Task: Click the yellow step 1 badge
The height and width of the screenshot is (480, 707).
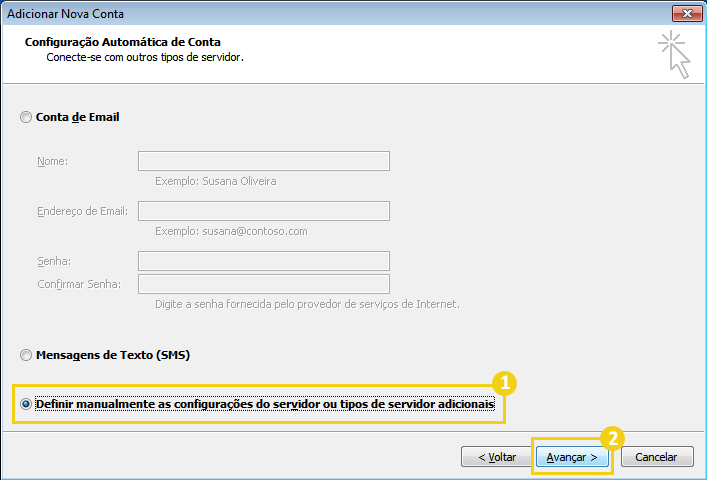Action: click(506, 383)
